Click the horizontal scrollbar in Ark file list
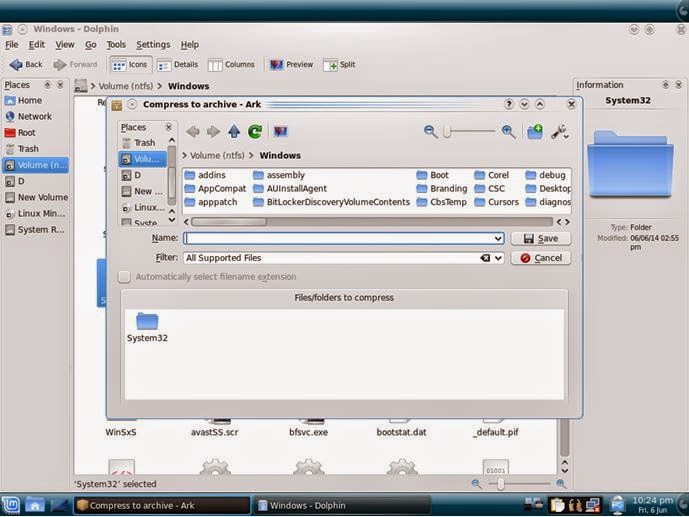Viewport: 689px width, 517px height. (229, 222)
